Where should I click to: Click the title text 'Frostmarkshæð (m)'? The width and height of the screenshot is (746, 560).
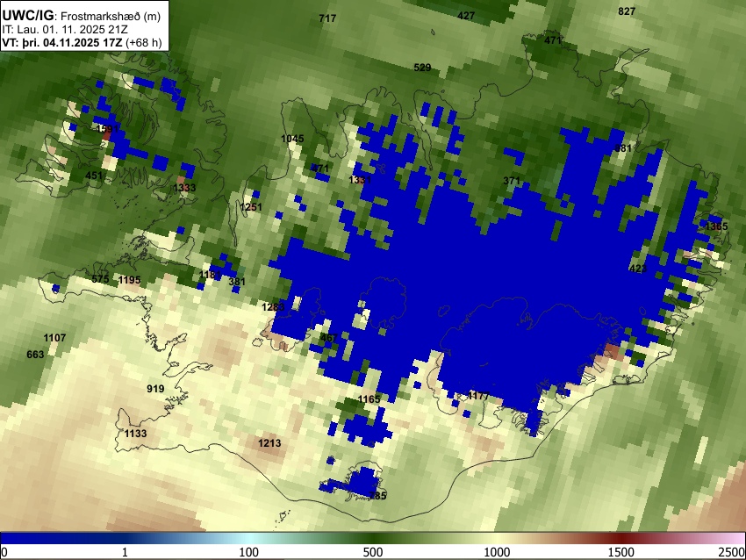(111, 16)
